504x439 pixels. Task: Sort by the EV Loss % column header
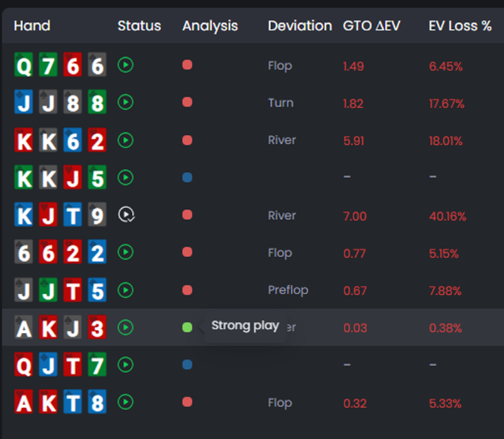[x=459, y=26]
